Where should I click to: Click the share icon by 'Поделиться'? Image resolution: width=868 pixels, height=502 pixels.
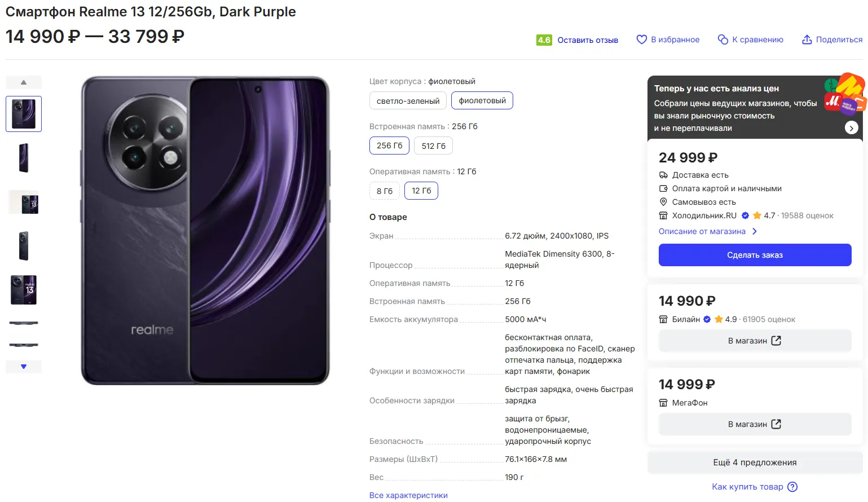point(807,39)
